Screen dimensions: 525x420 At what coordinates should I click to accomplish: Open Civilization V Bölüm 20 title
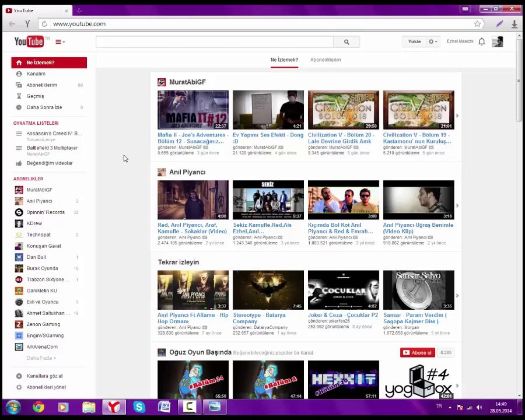click(x=341, y=138)
